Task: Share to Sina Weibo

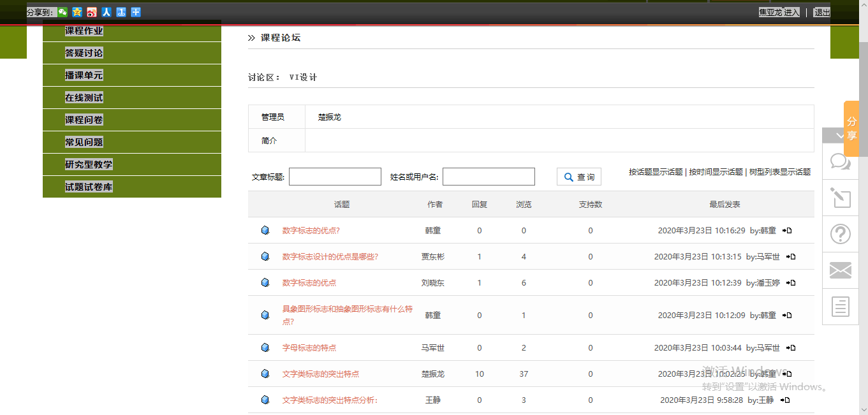Action: point(92,12)
